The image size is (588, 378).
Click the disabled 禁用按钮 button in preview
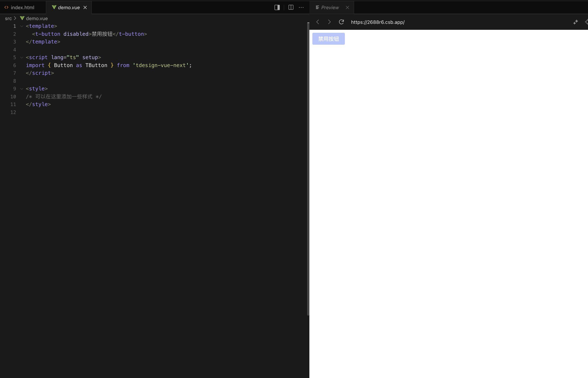pos(328,39)
